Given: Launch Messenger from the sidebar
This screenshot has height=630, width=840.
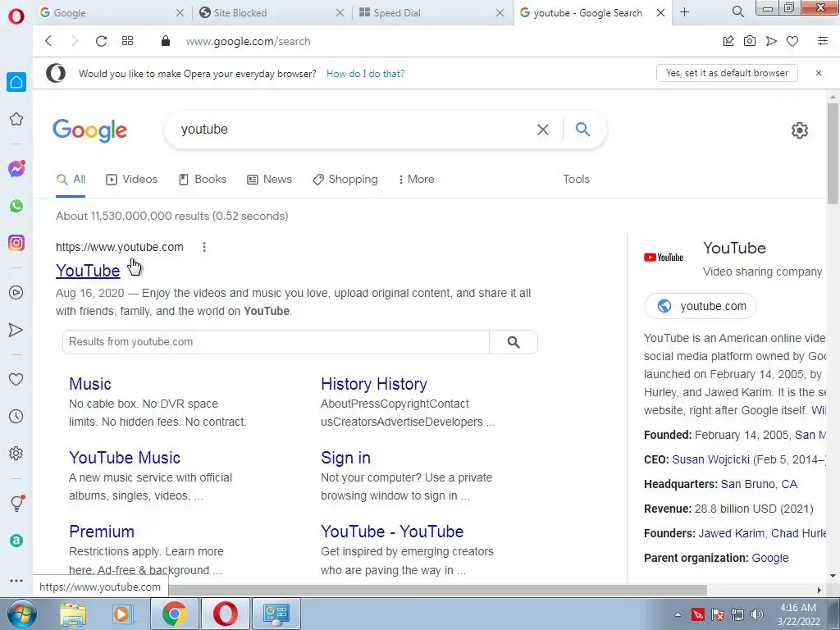Looking at the screenshot, I should (x=16, y=169).
